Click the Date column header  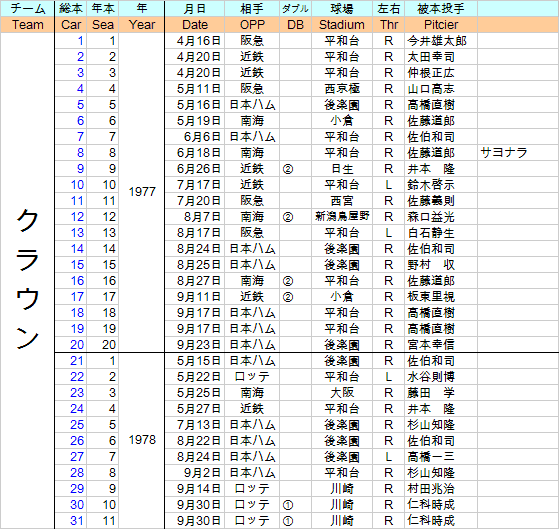pyautogui.click(x=195, y=25)
